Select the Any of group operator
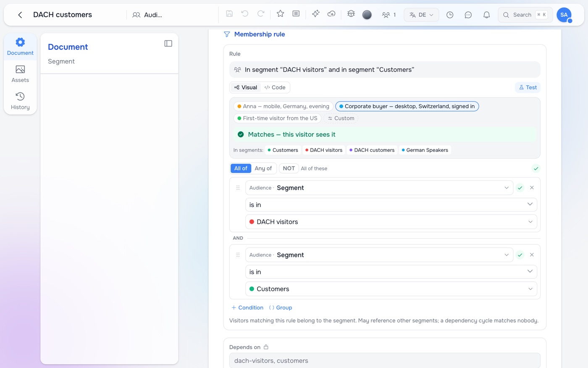This screenshot has width=588, height=368. tap(263, 168)
